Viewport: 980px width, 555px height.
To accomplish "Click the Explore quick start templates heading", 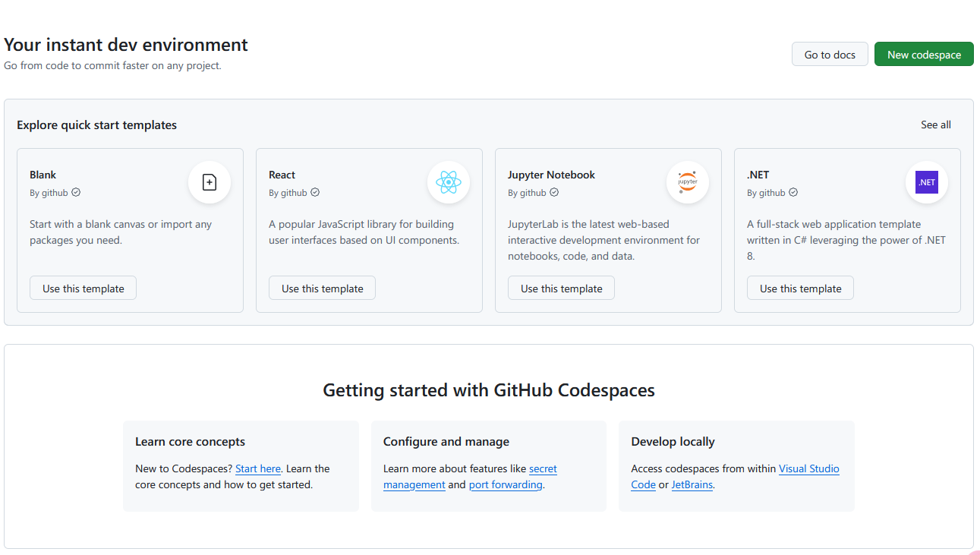I will coord(97,125).
